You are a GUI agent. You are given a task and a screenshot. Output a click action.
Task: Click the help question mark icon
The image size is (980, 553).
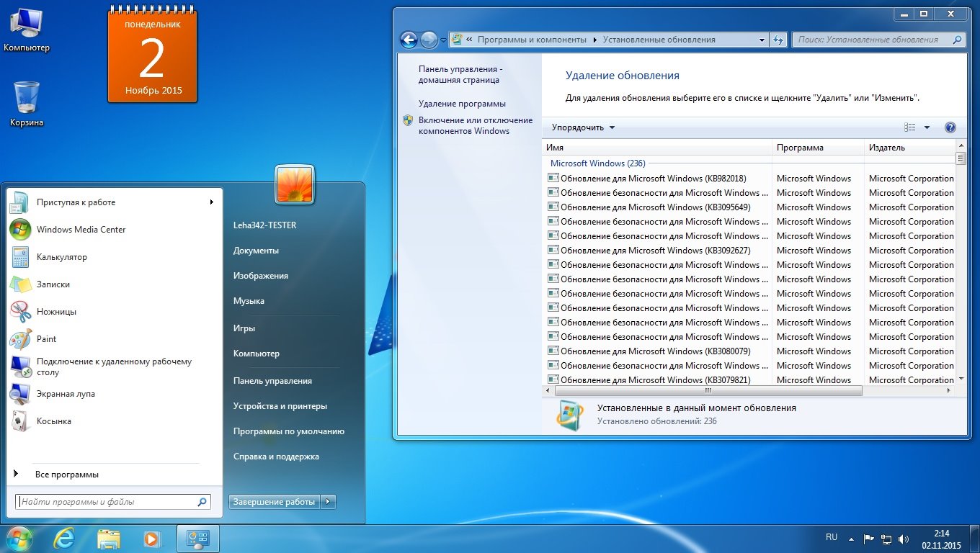[950, 127]
